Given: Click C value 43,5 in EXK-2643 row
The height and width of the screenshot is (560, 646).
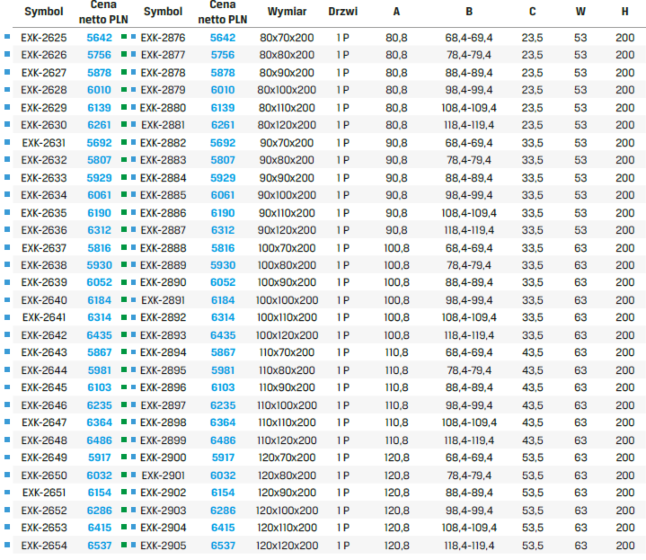Looking at the screenshot, I should (532, 352).
